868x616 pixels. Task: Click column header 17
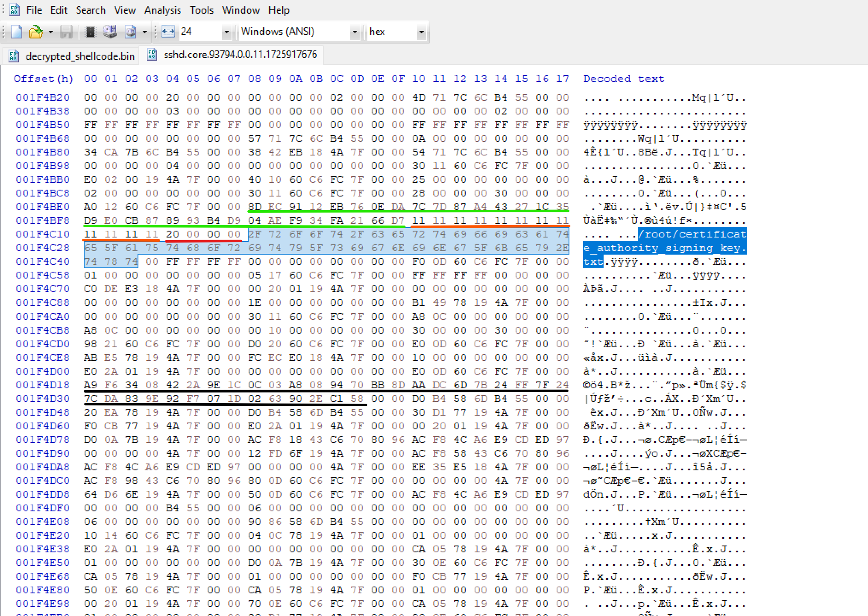(x=563, y=79)
